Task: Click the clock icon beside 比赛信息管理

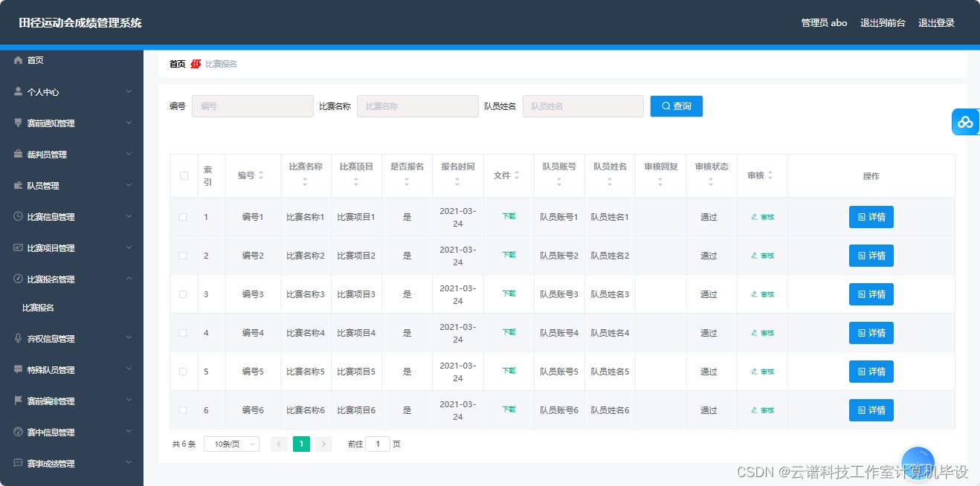Action: click(18, 216)
